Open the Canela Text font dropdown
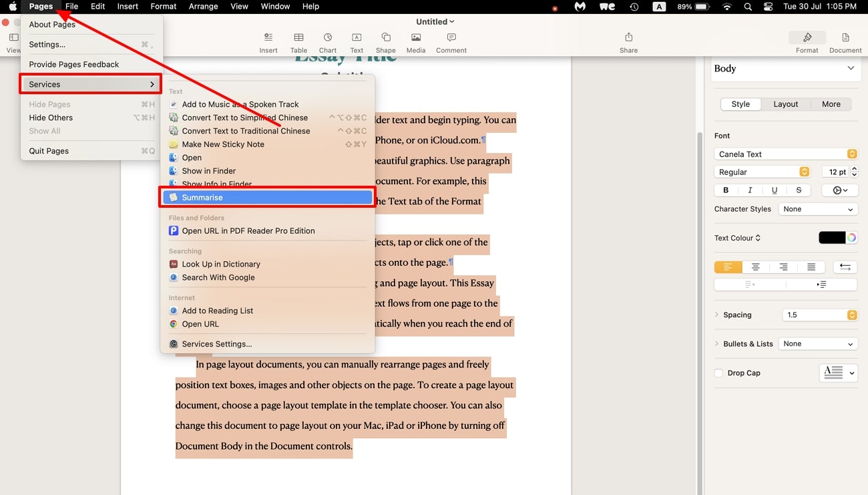This screenshot has height=495, width=868. [786, 154]
